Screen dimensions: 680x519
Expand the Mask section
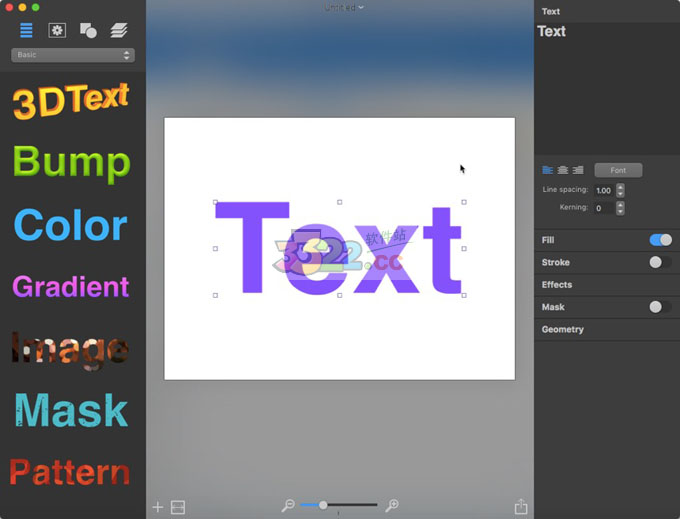pos(553,307)
